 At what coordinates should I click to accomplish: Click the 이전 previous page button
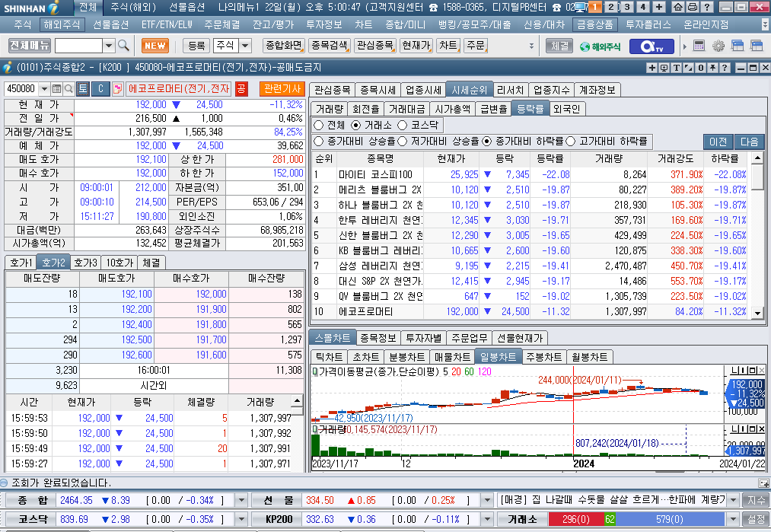tap(718, 142)
